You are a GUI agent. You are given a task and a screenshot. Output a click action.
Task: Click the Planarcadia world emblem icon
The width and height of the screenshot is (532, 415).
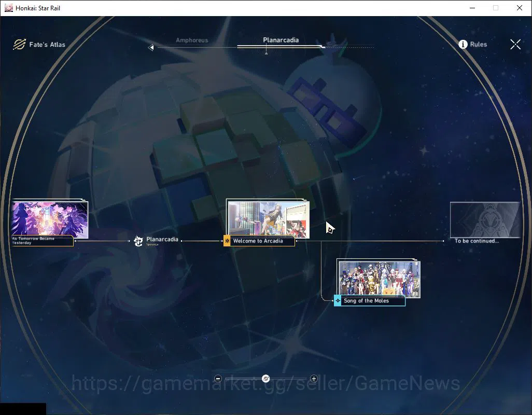[x=138, y=241]
